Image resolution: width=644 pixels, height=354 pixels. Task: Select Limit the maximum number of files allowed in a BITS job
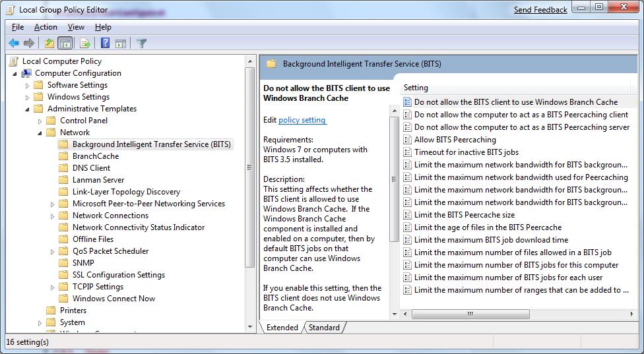point(513,252)
